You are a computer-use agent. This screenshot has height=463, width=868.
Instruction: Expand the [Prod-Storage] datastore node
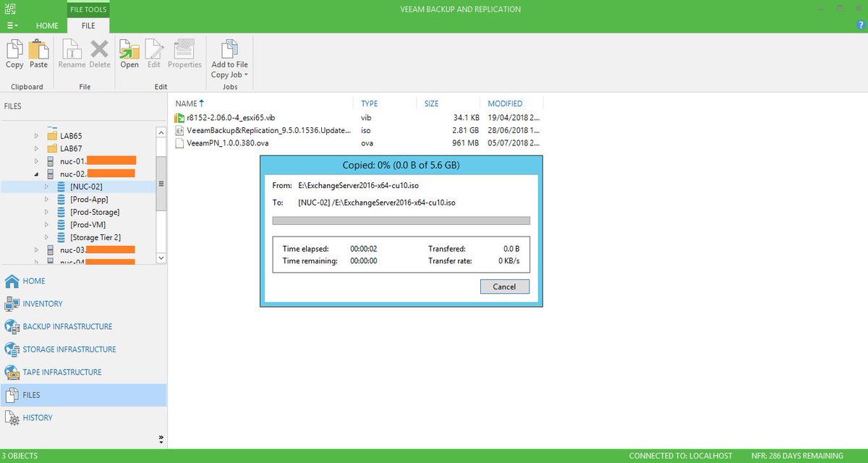(47, 212)
